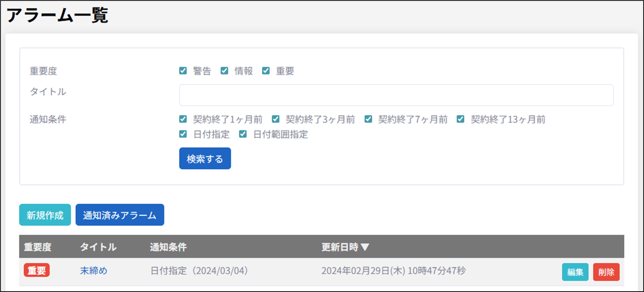Toggle 契約終了3ヶ月前 notification checkbox
This screenshot has width=644, height=292.
[x=276, y=119]
